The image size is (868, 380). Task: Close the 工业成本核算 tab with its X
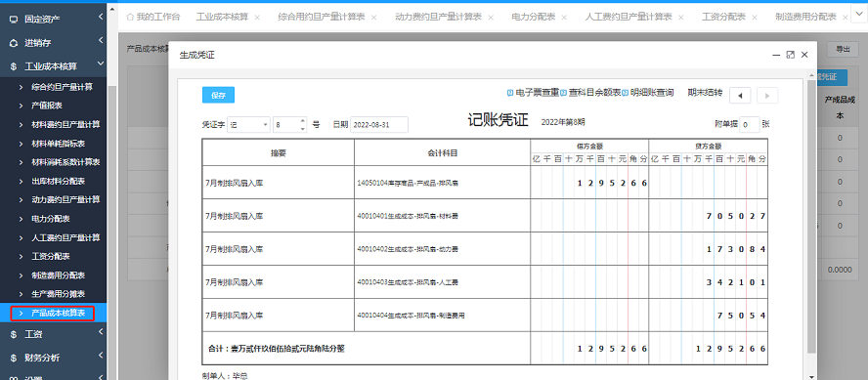coord(257,18)
